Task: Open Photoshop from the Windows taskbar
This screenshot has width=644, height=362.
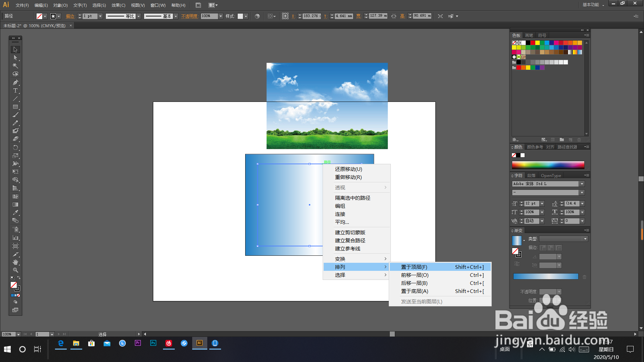Action: click(153, 343)
